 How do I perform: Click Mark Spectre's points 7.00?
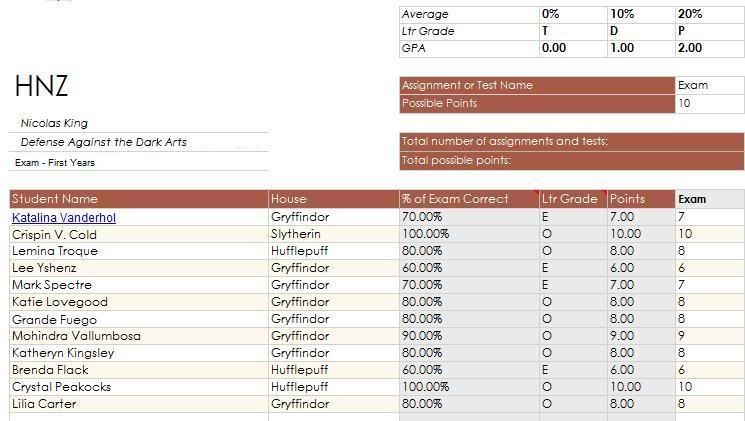tap(641, 285)
